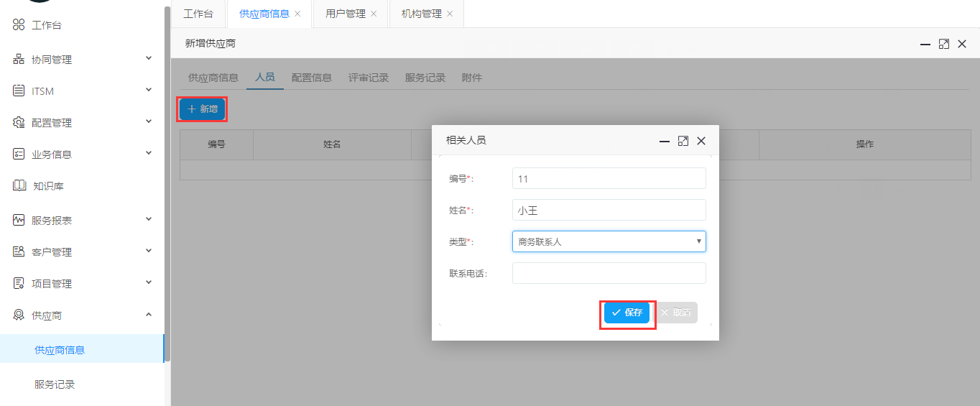Click the 客户管理 sidebar icon
Screen dimensions: 980x406
click(19, 252)
